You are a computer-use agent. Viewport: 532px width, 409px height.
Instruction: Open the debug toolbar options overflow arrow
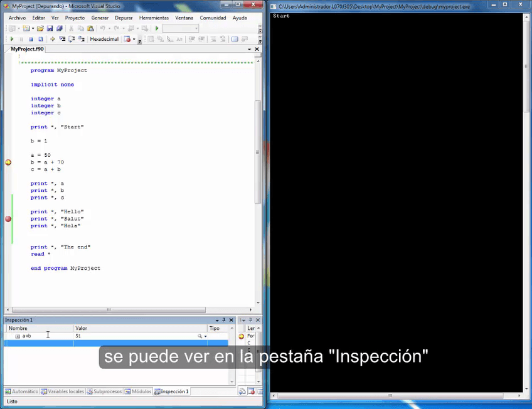point(139,41)
